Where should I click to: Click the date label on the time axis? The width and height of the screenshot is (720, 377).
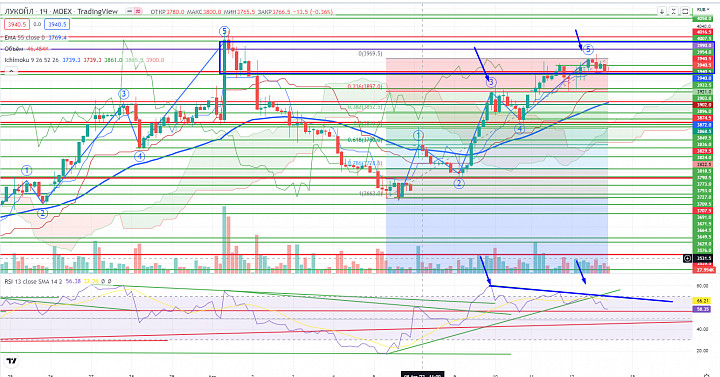coord(422,375)
